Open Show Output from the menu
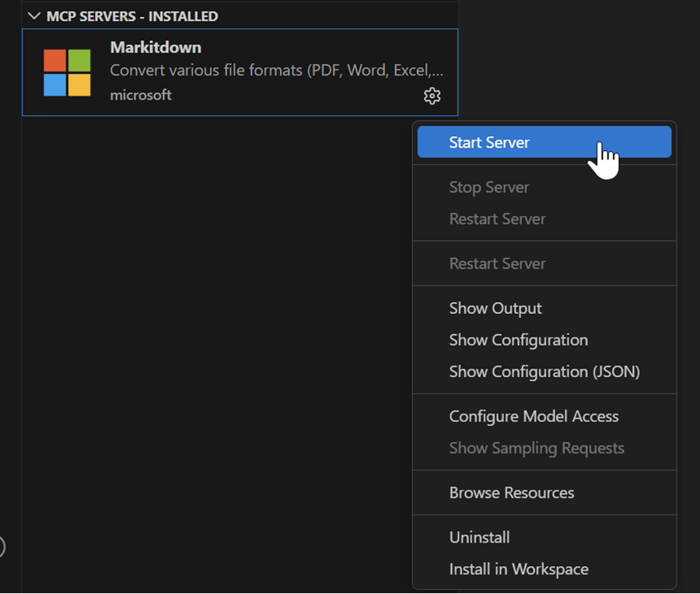Image resolution: width=700 pixels, height=594 pixels. pos(495,309)
